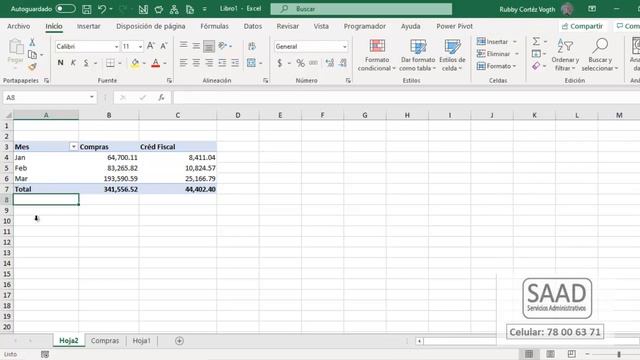
Task: Open the Calibri font name dropdown
Action: 116,47
